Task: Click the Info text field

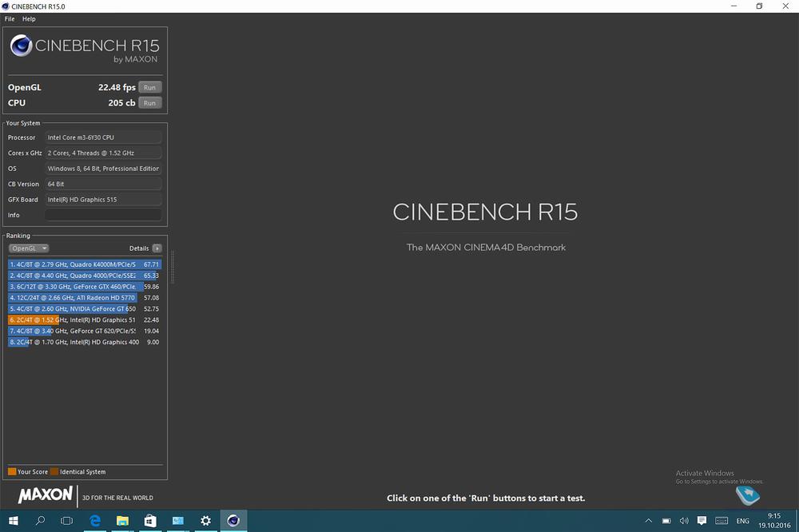Action: tap(103, 215)
